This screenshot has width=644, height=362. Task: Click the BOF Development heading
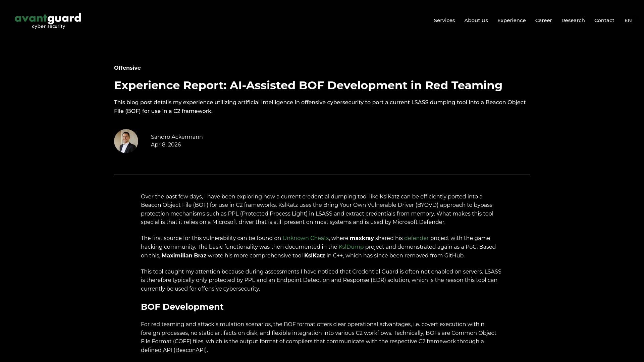point(182,307)
